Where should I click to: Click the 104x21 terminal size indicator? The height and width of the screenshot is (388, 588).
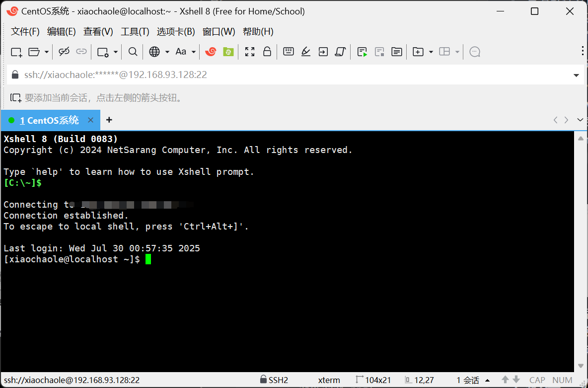click(x=373, y=380)
